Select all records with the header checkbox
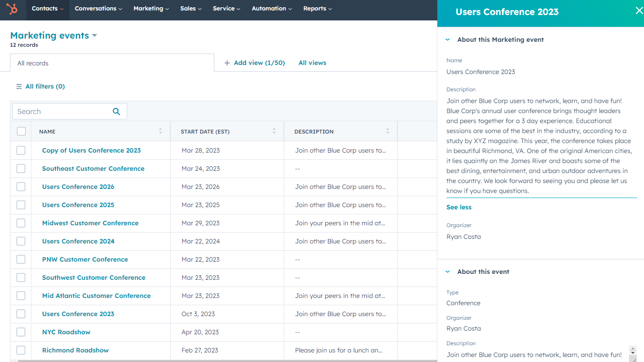The image size is (644, 362). tap(20, 131)
